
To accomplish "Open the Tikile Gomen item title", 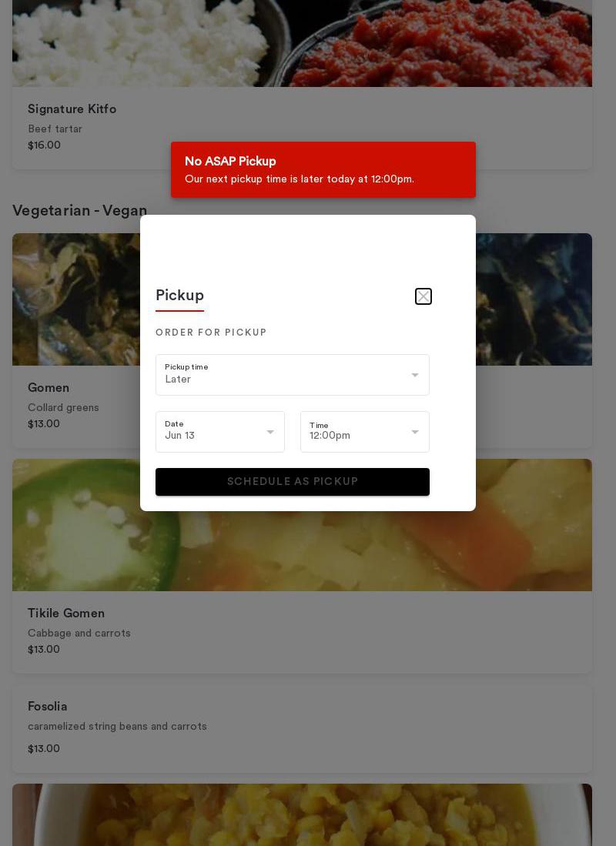I will (x=66, y=614).
